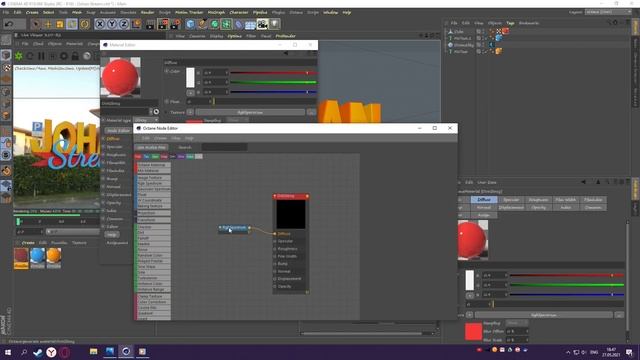Click the blue material thumbnail in Material Manager
This screenshot has width=640, height=360.
(37, 258)
